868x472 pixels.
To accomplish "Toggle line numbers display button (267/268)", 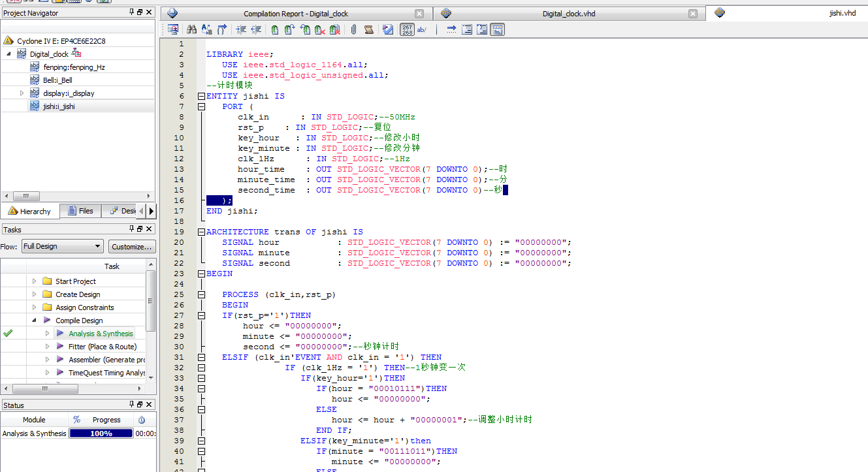I will point(407,29).
